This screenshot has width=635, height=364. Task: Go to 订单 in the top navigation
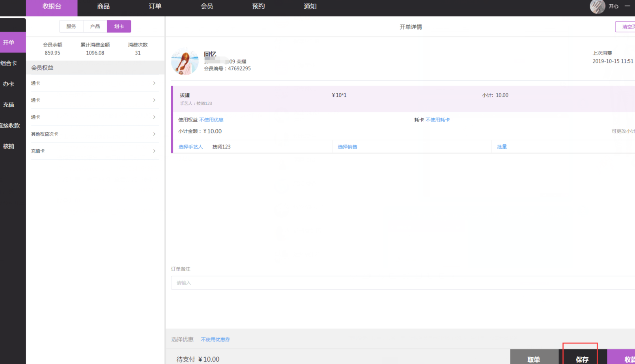[155, 6]
